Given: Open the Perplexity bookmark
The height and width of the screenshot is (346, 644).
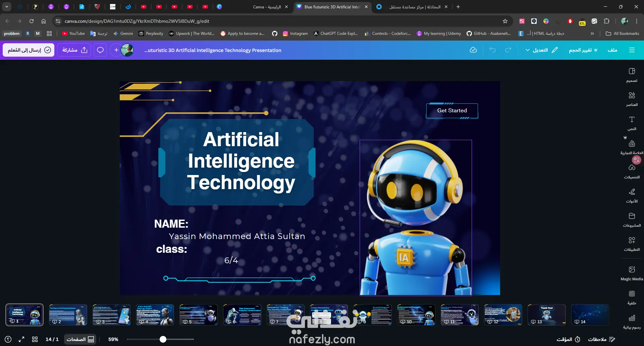Looking at the screenshot, I should click(x=151, y=34).
